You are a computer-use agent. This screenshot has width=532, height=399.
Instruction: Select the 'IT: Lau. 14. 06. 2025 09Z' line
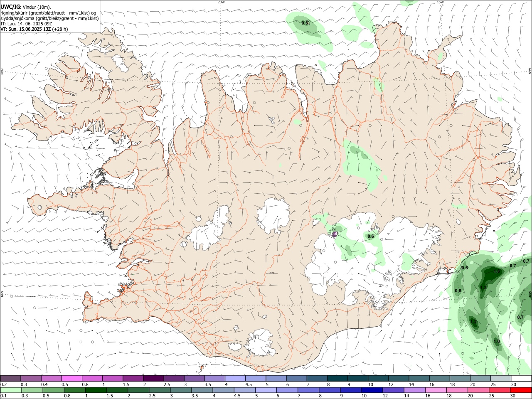pos(26,24)
